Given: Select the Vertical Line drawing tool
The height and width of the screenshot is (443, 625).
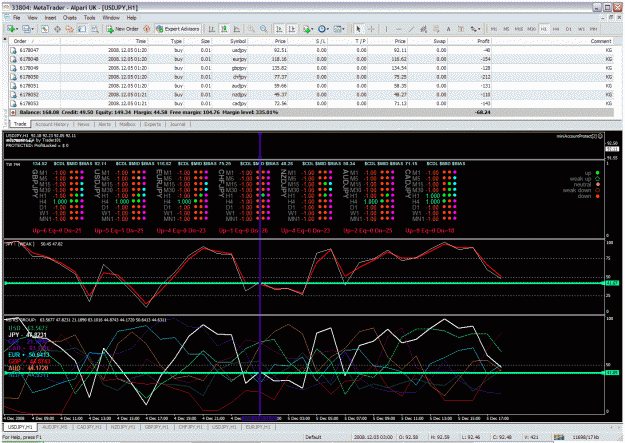Looking at the screenshot, I should tap(386, 29).
